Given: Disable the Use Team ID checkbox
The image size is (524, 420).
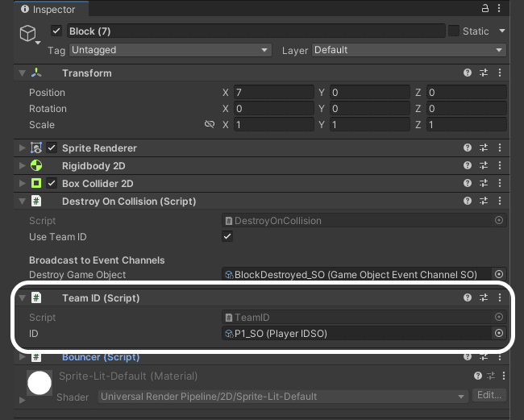Looking at the screenshot, I should pos(227,237).
